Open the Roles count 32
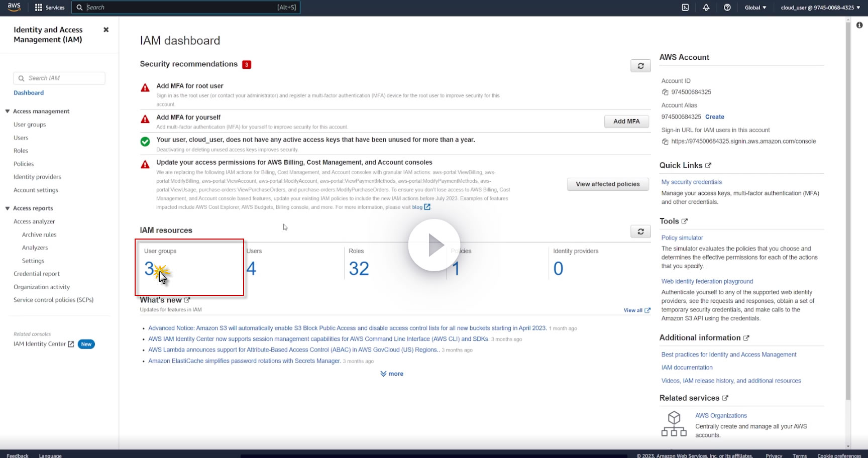The height and width of the screenshot is (458, 868). point(359,269)
